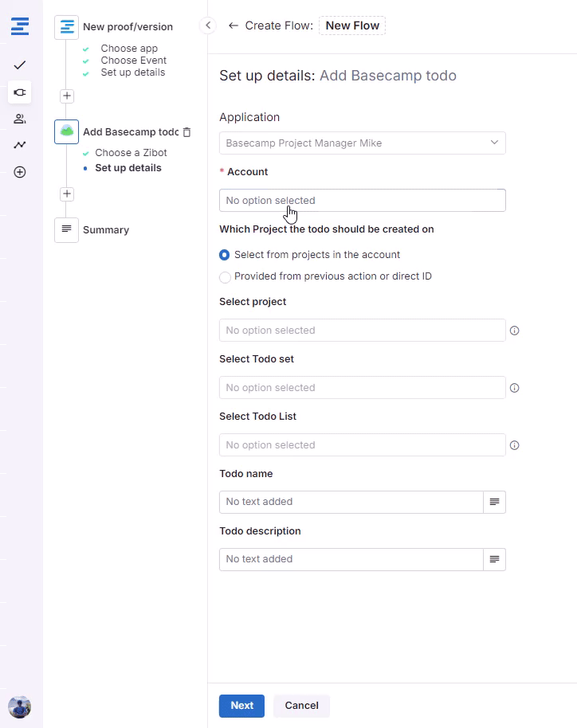
Task: Click the Todo description text field
Action: coord(351,559)
